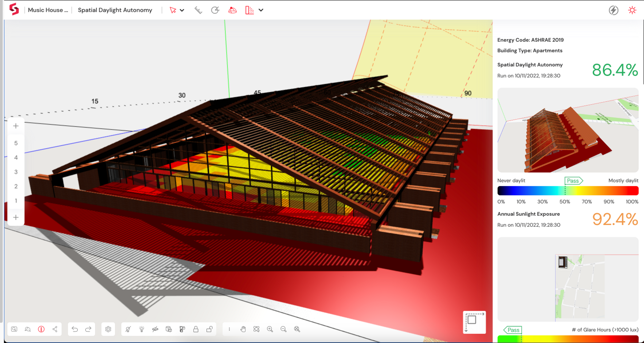Select level 3 in the floor stepper
The height and width of the screenshot is (343, 644).
16,172
